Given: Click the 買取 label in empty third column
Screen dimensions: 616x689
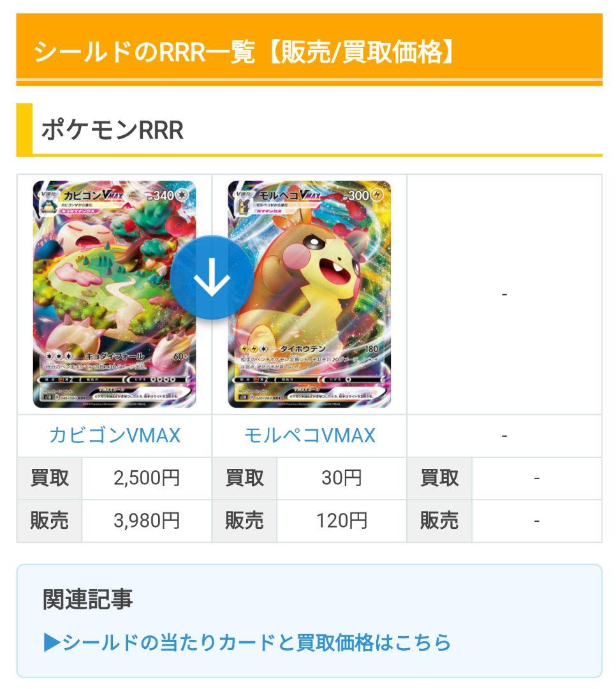Looking at the screenshot, I should tap(439, 478).
